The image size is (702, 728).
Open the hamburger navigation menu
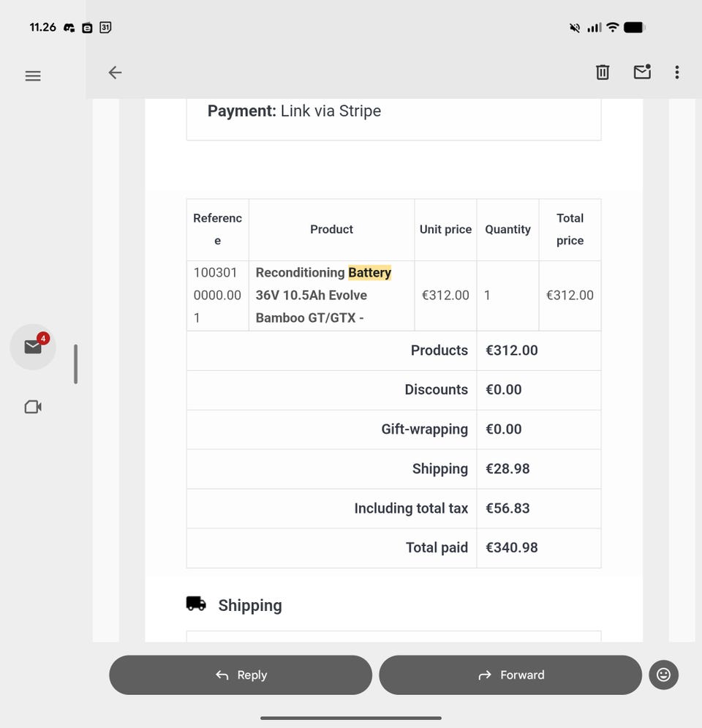click(33, 76)
